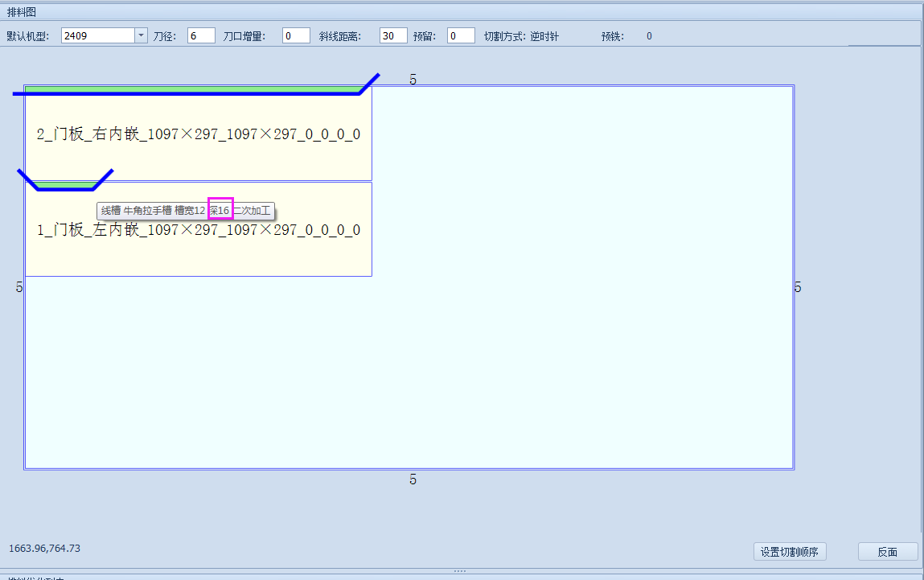Open the 默认机型 dropdown arrow
This screenshot has height=580, width=924.
(141, 36)
